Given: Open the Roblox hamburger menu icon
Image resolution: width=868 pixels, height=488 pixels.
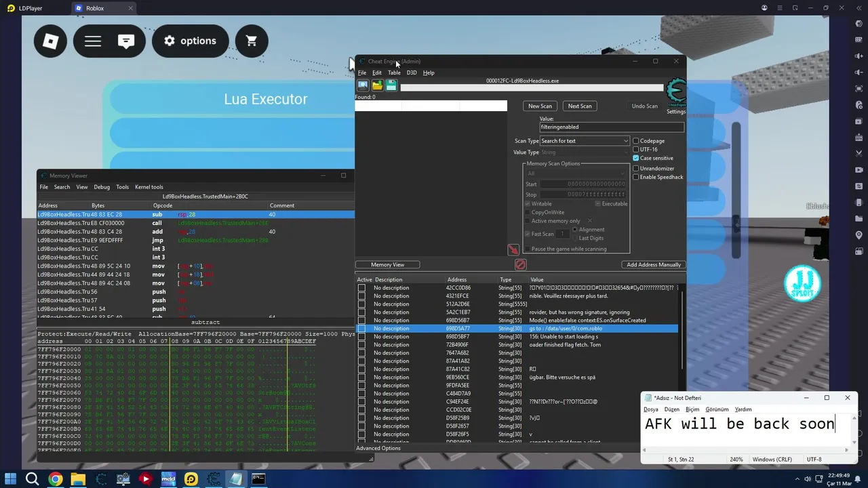Looking at the screenshot, I should [x=93, y=41].
